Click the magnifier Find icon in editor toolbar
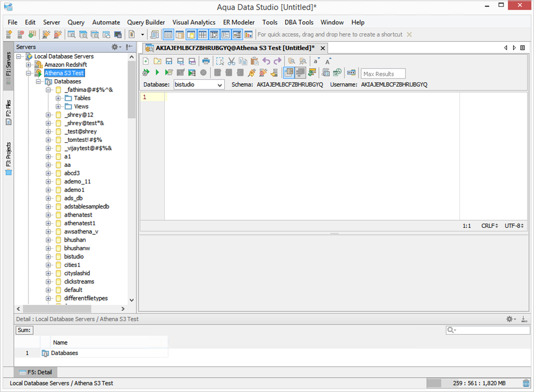The image size is (534, 392). click(x=292, y=62)
